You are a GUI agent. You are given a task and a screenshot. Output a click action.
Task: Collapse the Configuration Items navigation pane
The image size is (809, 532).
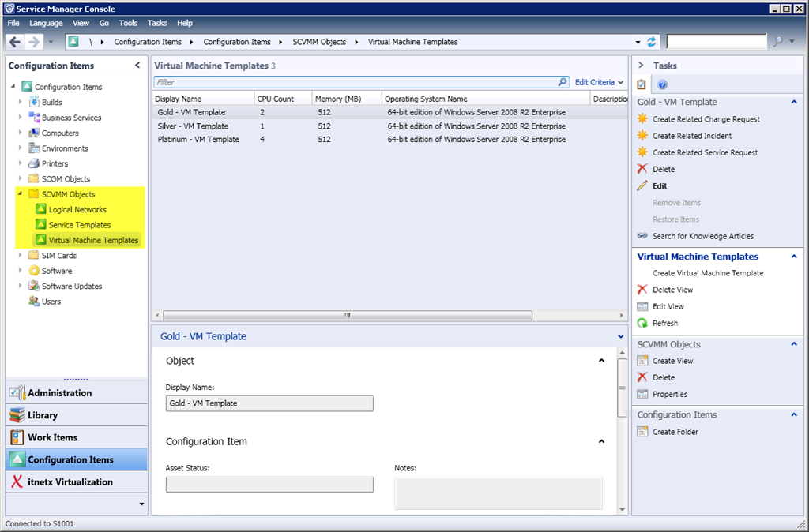pyautogui.click(x=137, y=66)
